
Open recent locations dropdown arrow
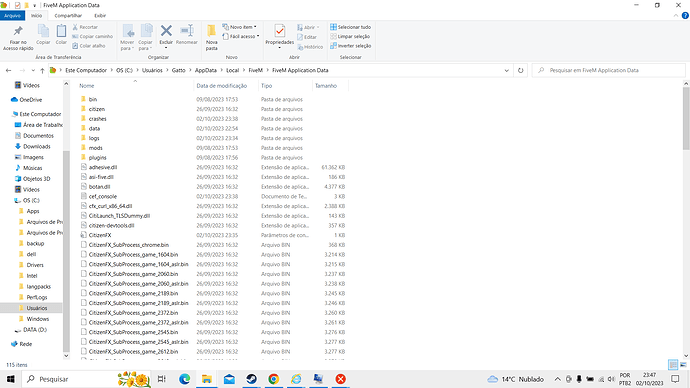[33, 70]
